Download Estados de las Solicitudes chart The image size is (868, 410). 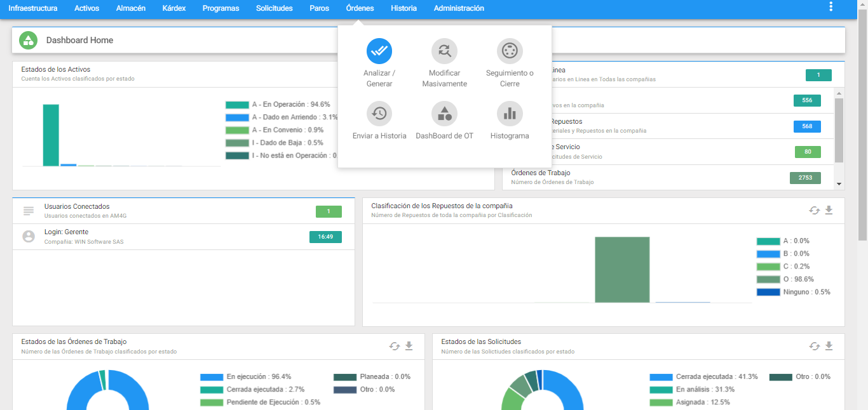(x=829, y=346)
